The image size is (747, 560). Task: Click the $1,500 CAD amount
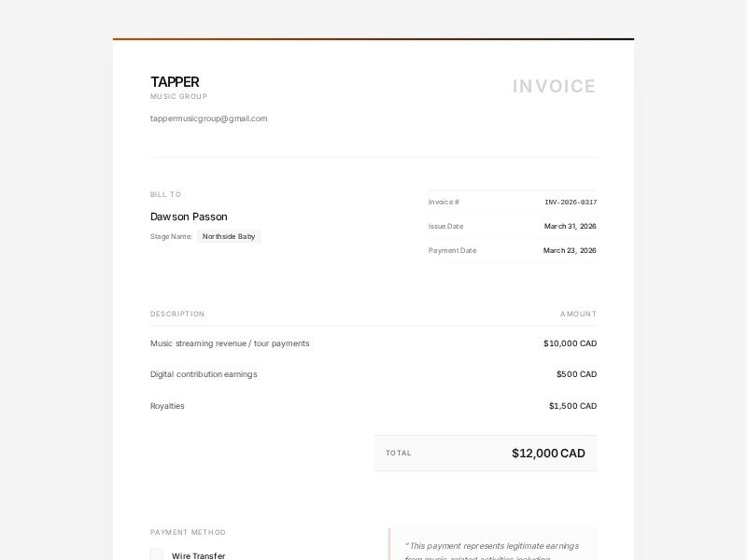pyautogui.click(x=572, y=406)
